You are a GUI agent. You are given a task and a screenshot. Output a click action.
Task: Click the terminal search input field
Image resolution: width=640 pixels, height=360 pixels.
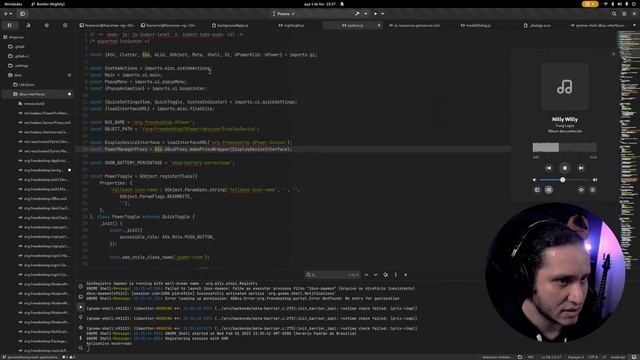coord(333,275)
